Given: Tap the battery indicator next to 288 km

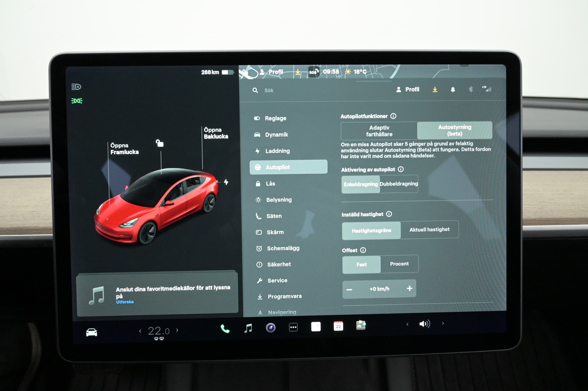Looking at the screenshot, I should (x=228, y=72).
